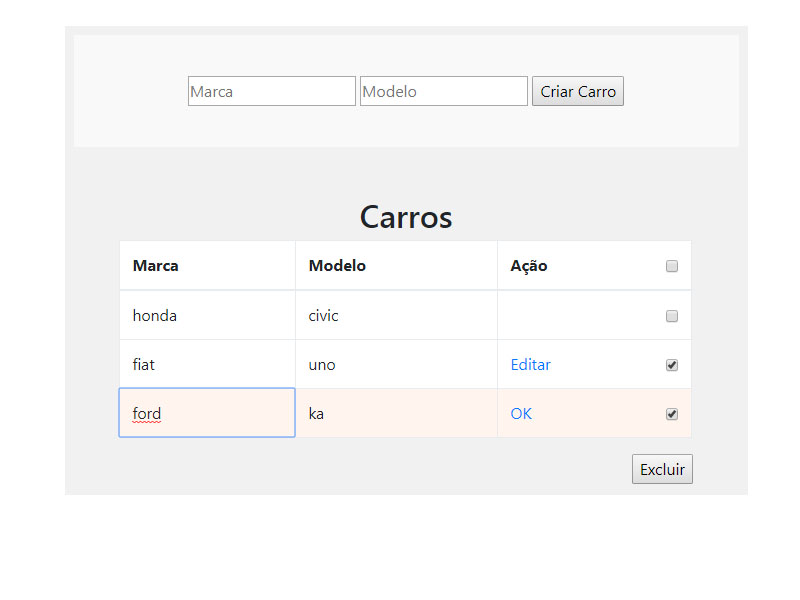The width and height of the screenshot is (800, 600).
Task: Click the 'civic' cell
Action: [x=396, y=315]
